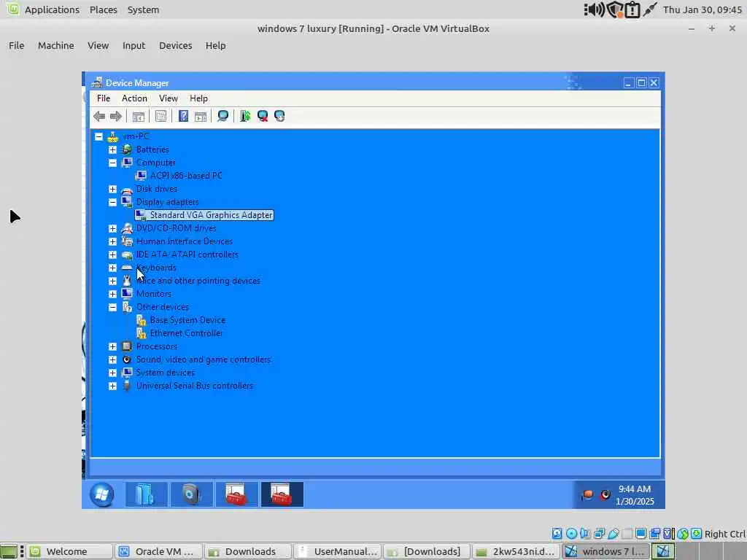Open Device Manager Help menu
The width and height of the screenshot is (747, 560).
pyautogui.click(x=198, y=98)
